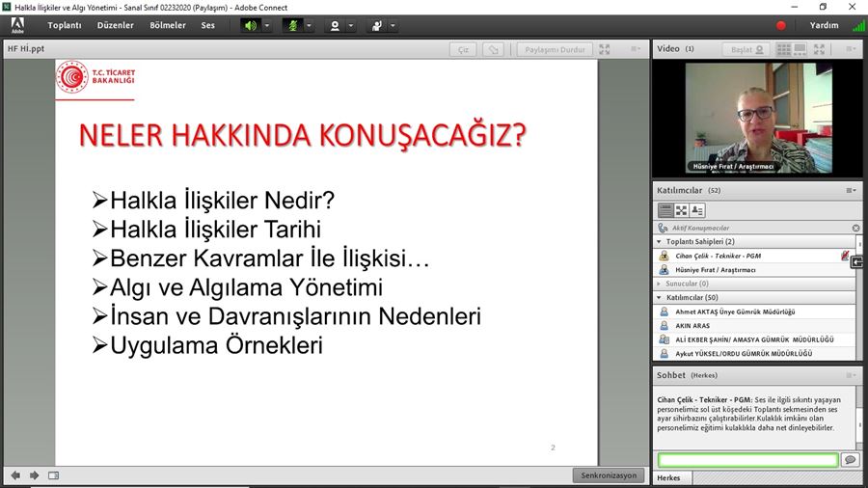Switch participants to breakout room view

tap(681, 209)
